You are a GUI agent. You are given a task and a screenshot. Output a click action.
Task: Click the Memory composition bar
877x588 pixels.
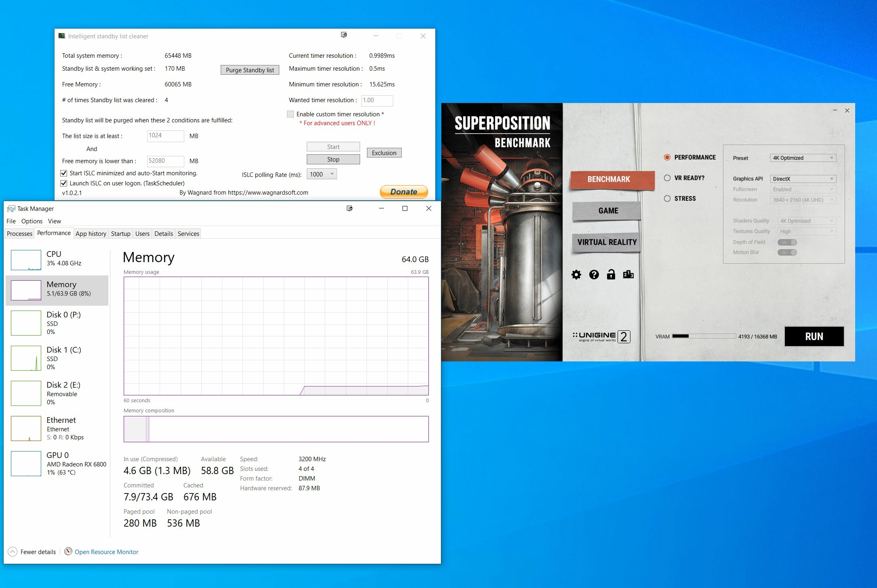276,429
